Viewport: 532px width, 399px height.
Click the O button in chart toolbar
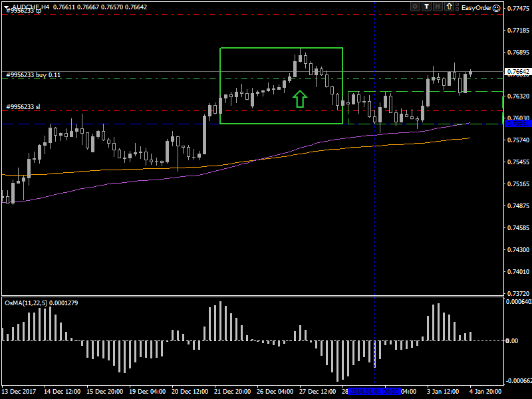point(414,7)
